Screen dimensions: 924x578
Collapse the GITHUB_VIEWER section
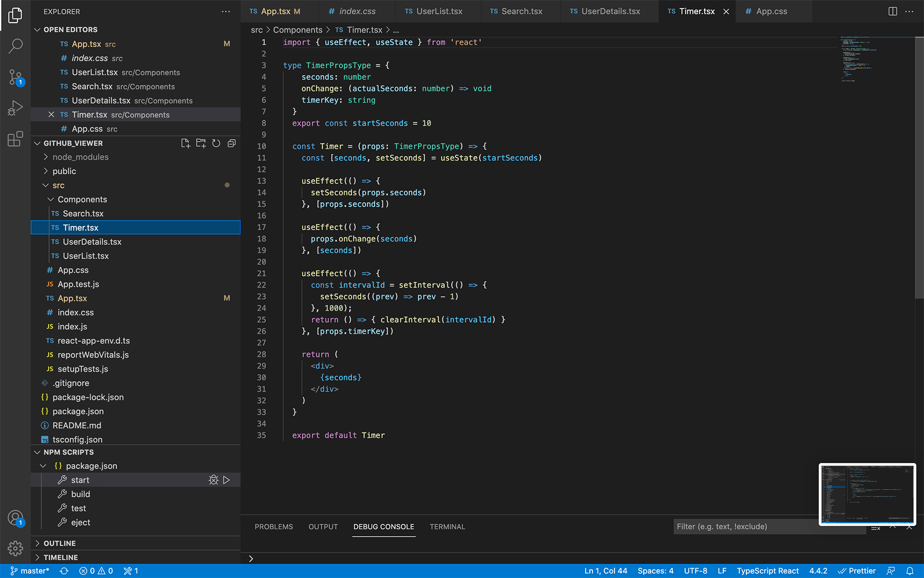(37, 143)
